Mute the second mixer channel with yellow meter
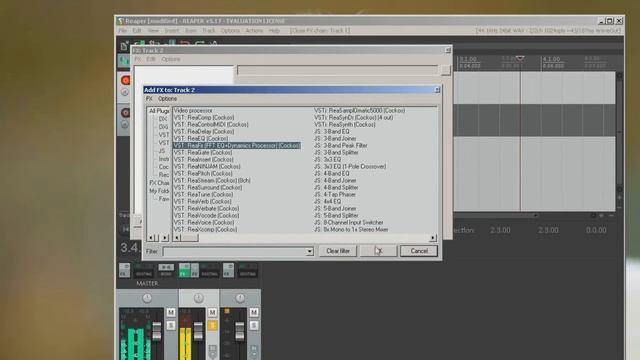Image resolution: width=640 pixels, height=360 pixels. coord(212,313)
